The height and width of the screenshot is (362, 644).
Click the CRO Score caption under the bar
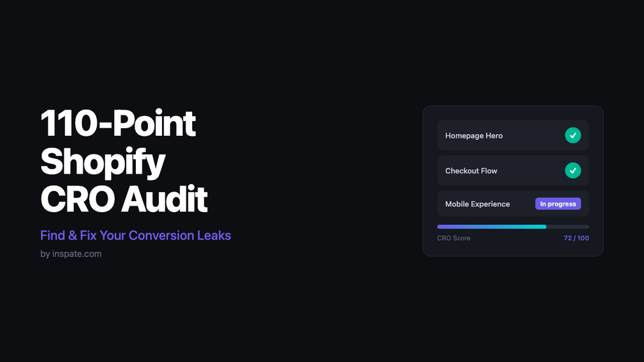click(x=454, y=238)
